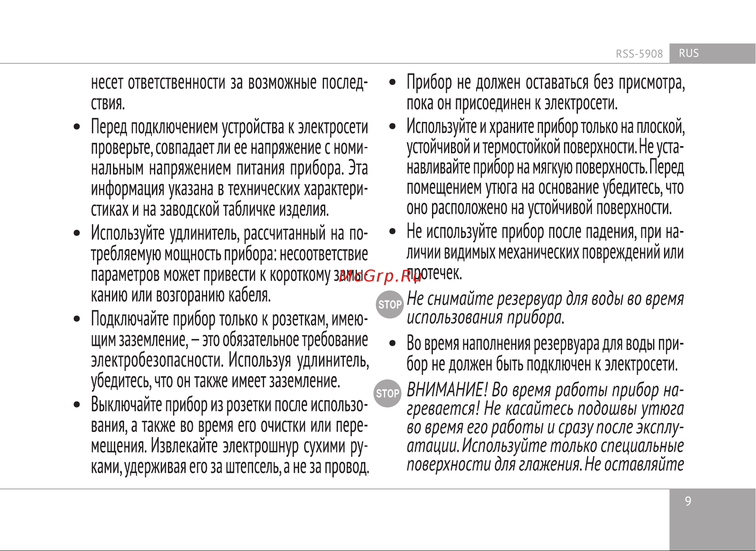Viewport: 756px width, 551px height.
Task: Click the italic text 'греваeтся! Не касайтесь подошвы утюга'
Action: [545, 409]
